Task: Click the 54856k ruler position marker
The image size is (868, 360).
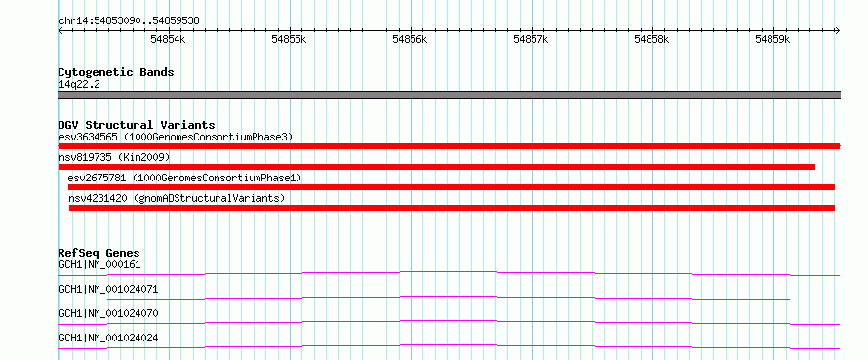Action: tap(411, 39)
